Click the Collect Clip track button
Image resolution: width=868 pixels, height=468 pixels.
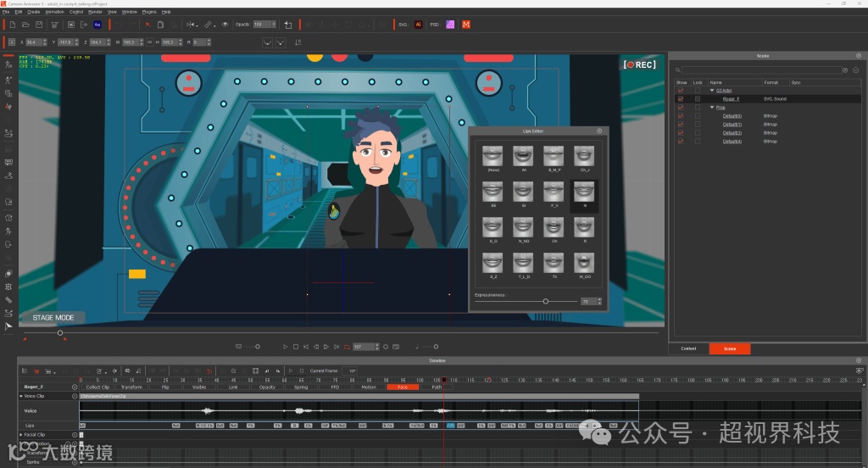(97, 387)
